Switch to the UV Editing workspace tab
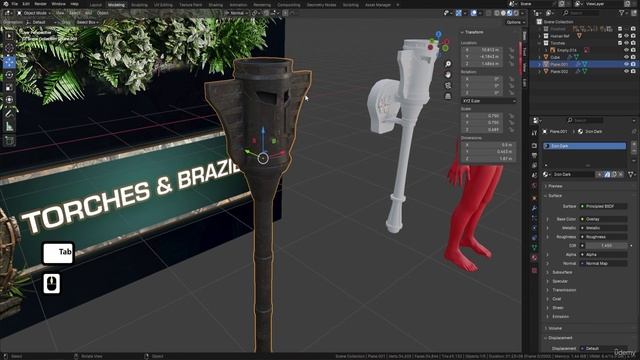640x360 pixels. [163, 5]
